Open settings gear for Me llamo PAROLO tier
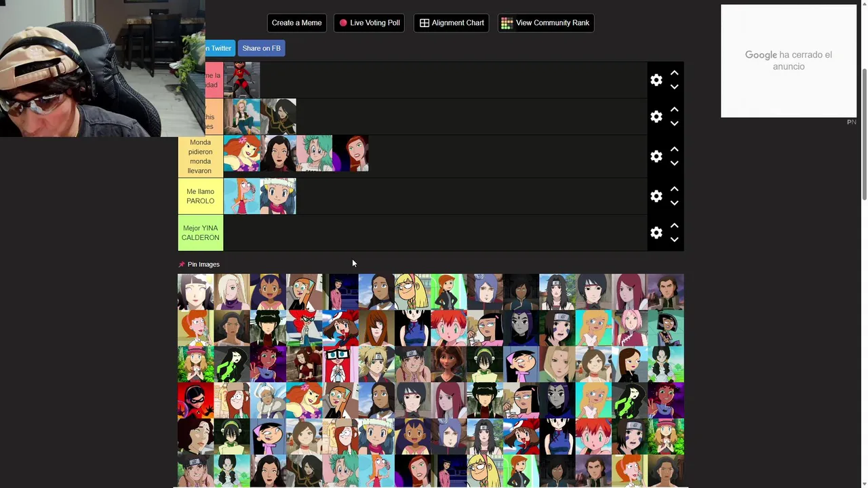The width and height of the screenshot is (868, 488). tap(656, 196)
